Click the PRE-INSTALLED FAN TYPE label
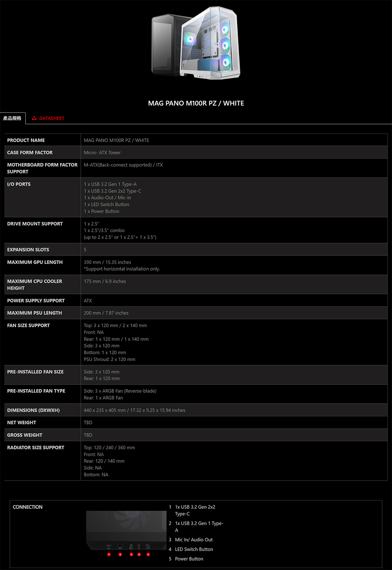This screenshot has width=392, height=570. (x=36, y=391)
